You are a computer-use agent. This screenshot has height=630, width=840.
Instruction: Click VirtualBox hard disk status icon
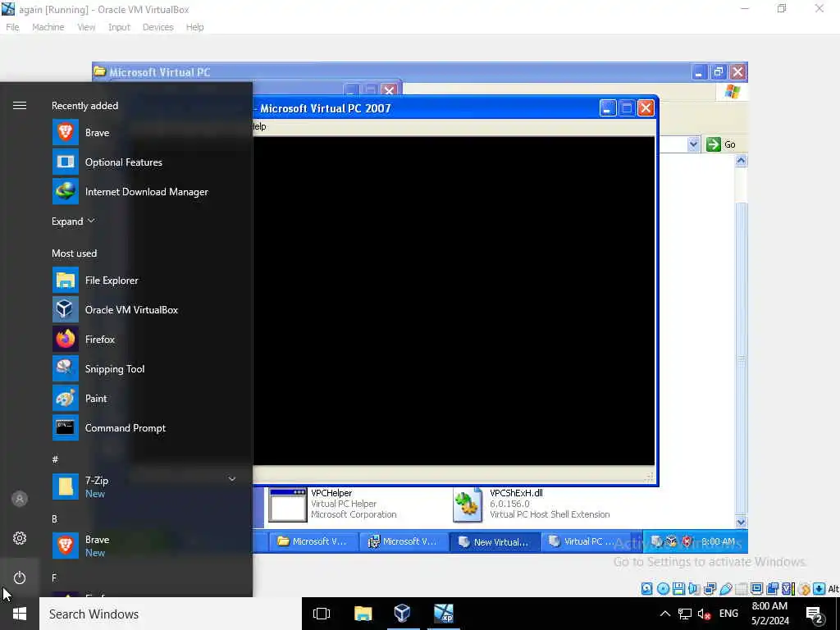point(647,589)
